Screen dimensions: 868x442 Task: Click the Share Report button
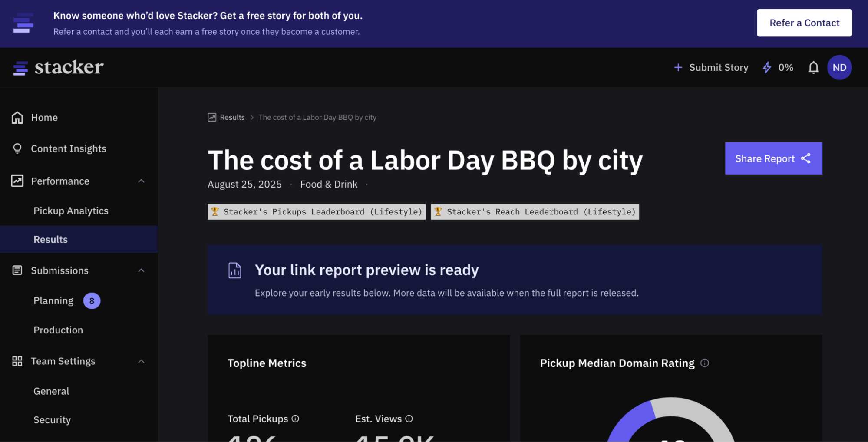773,158
